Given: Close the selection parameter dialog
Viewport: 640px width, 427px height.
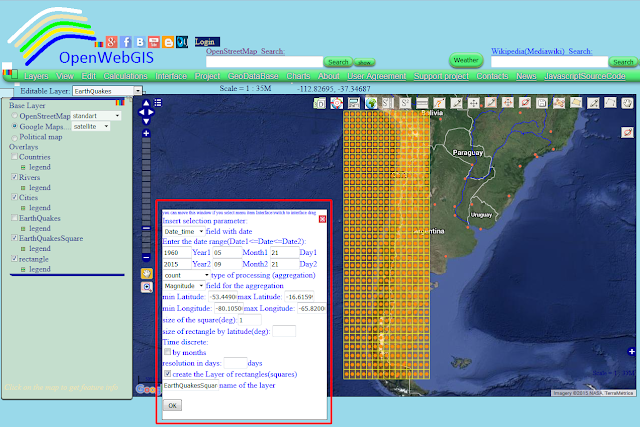Looking at the screenshot, I should point(322,219).
